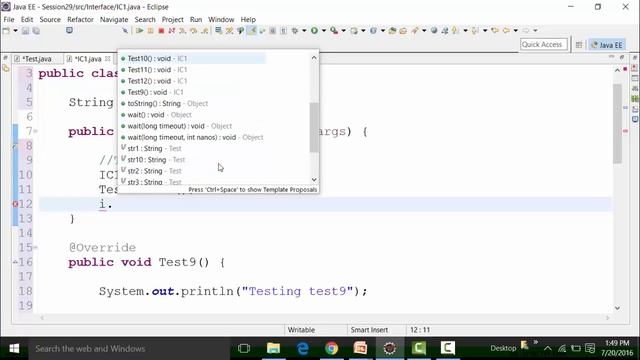The height and width of the screenshot is (360, 640).
Task: Open the Run menu
Action: [196, 20]
